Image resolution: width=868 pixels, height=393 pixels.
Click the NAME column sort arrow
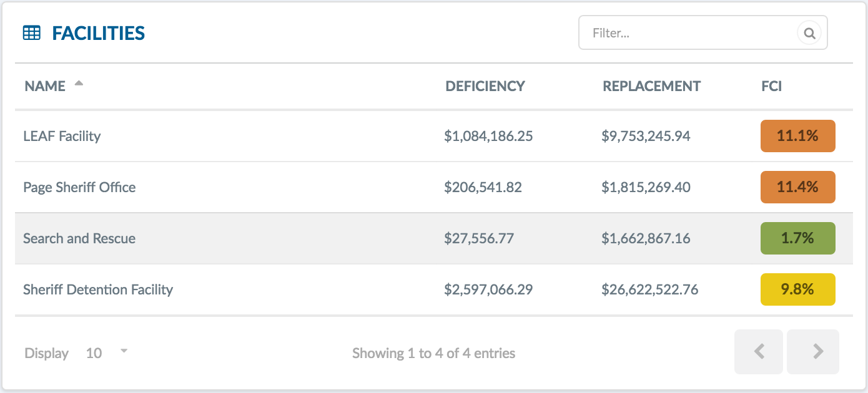[79, 84]
